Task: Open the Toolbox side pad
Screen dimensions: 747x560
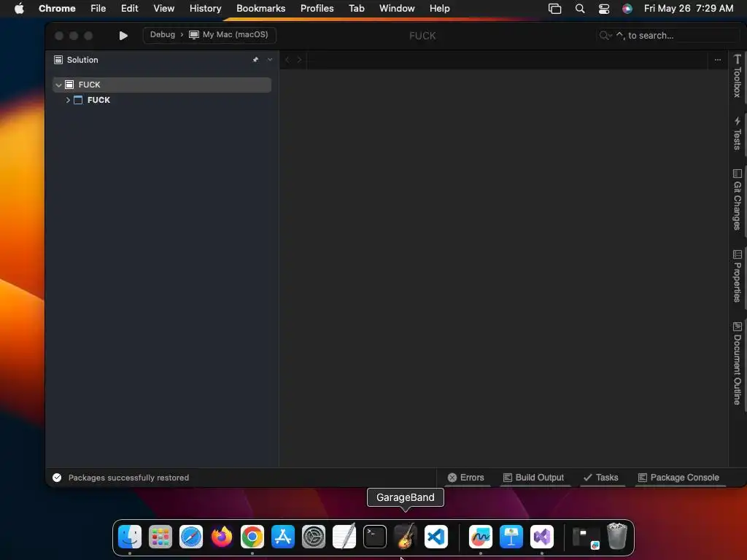Action: tap(737, 76)
